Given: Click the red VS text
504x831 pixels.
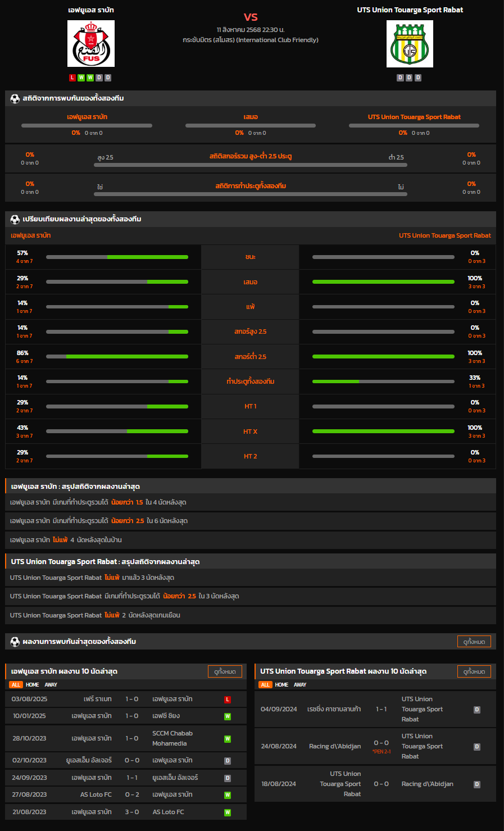Looking at the screenshot, I should tap(251, 17).
